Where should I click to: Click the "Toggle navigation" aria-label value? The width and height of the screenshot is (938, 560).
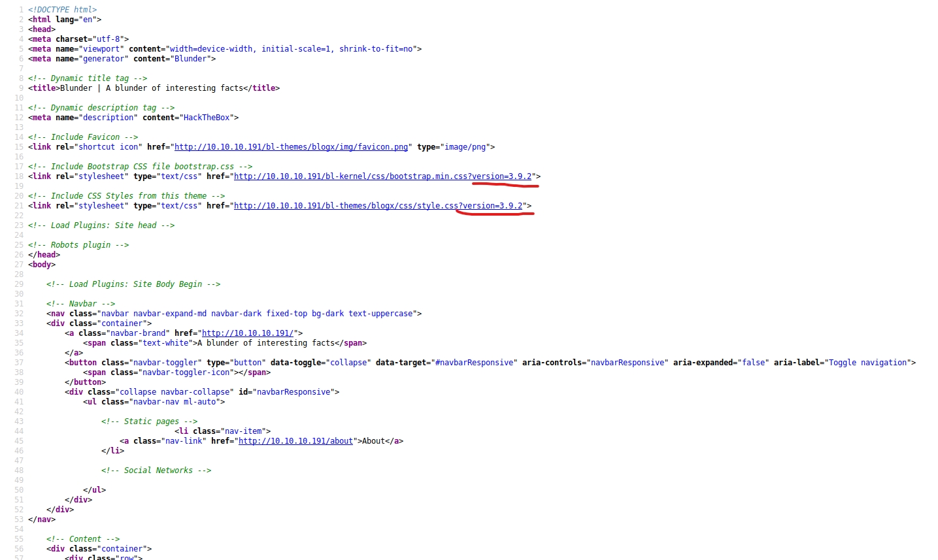pos(868,363)
